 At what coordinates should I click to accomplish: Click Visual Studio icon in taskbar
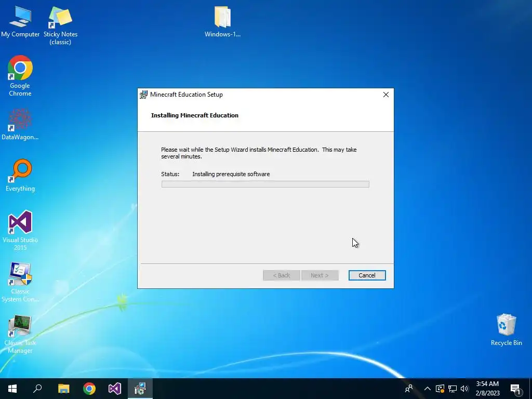click(x=115, y=389)
